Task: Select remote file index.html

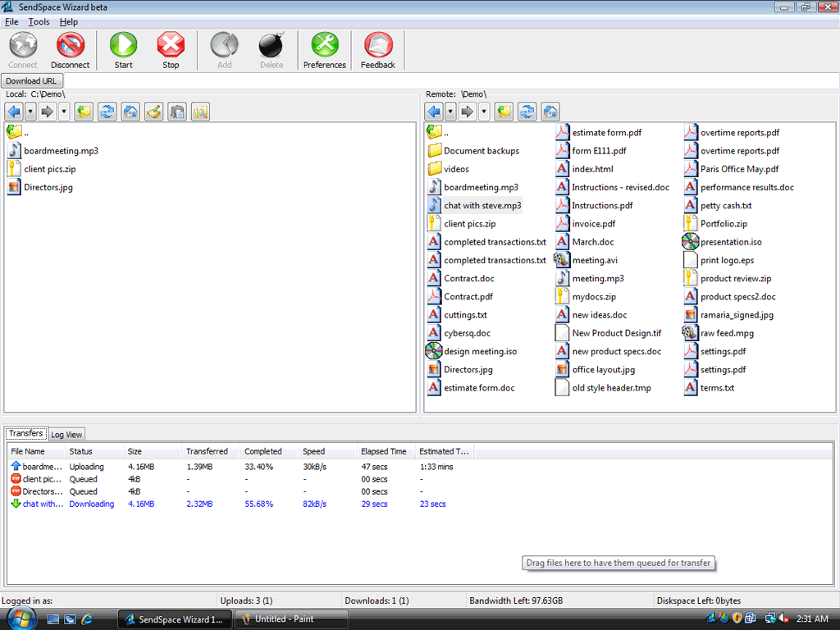Action: [x=584, y=169]
